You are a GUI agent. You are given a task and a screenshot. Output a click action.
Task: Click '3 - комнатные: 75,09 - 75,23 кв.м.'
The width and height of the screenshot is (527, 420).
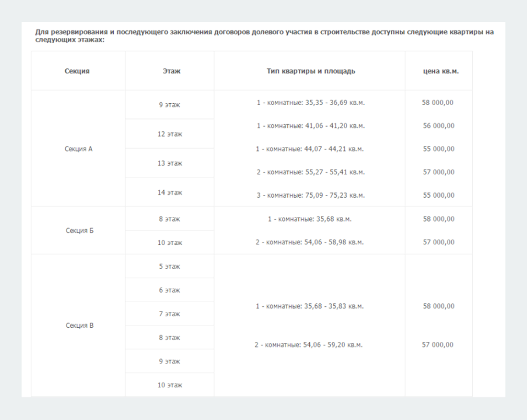pos(310,195)
